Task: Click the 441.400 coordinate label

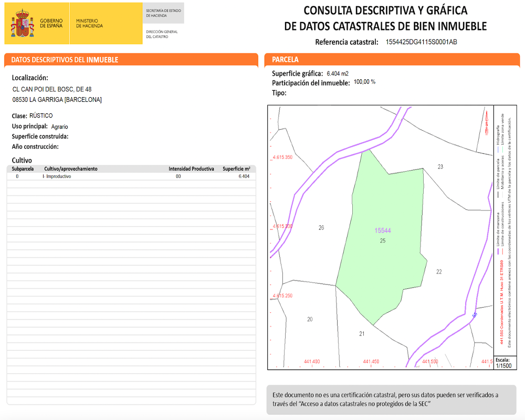Action: tap(312, 361)
